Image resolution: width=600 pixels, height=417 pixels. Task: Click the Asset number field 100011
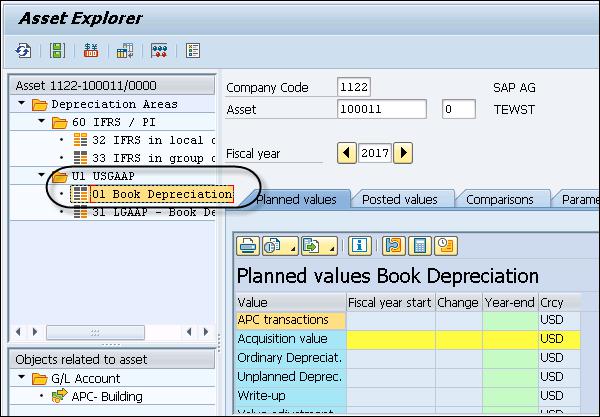click(x=382, y=109)
